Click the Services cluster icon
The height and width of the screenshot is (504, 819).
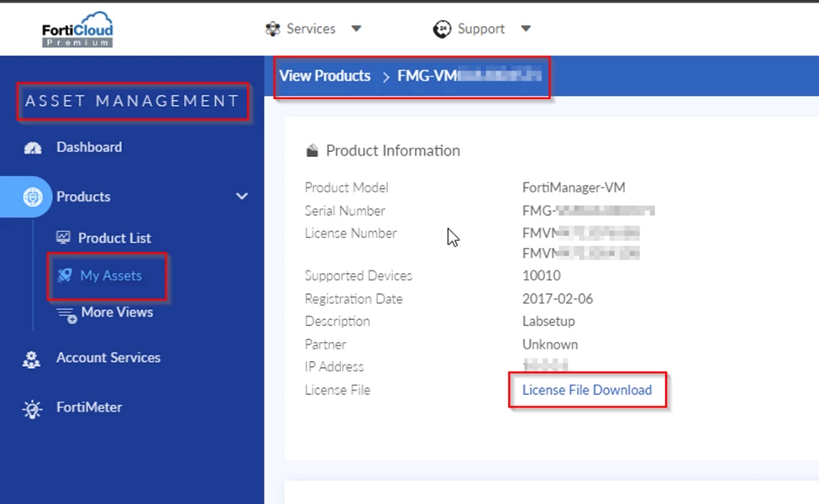(273, 29)
